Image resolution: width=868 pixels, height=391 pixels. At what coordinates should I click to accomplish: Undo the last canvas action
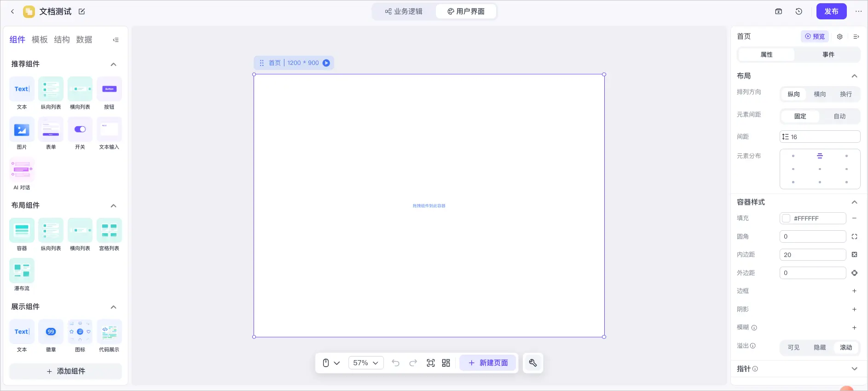[395, 363]
